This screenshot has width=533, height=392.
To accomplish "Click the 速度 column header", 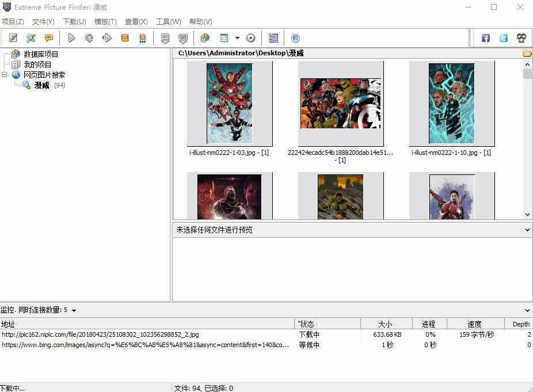I will pos(475,324).
